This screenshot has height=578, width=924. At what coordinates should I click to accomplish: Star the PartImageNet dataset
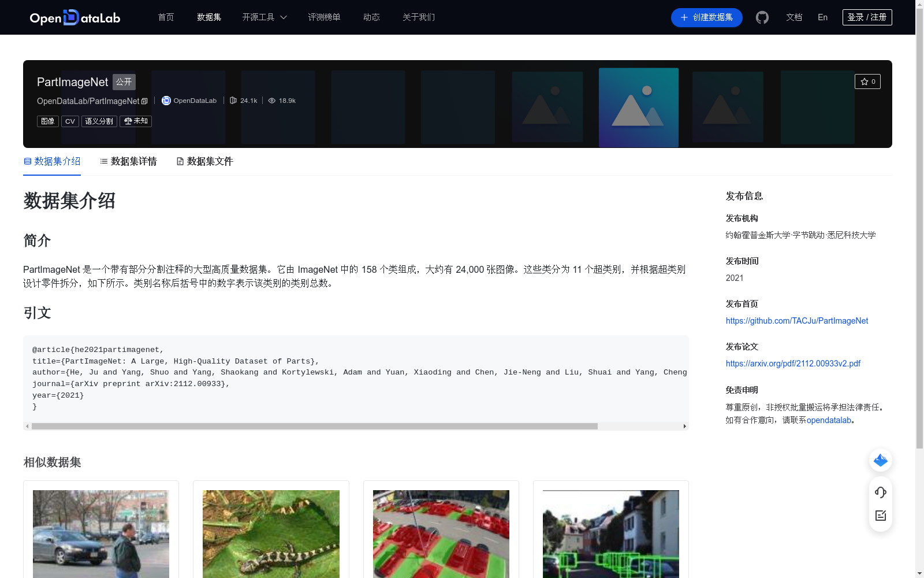(x=867, y=81)
